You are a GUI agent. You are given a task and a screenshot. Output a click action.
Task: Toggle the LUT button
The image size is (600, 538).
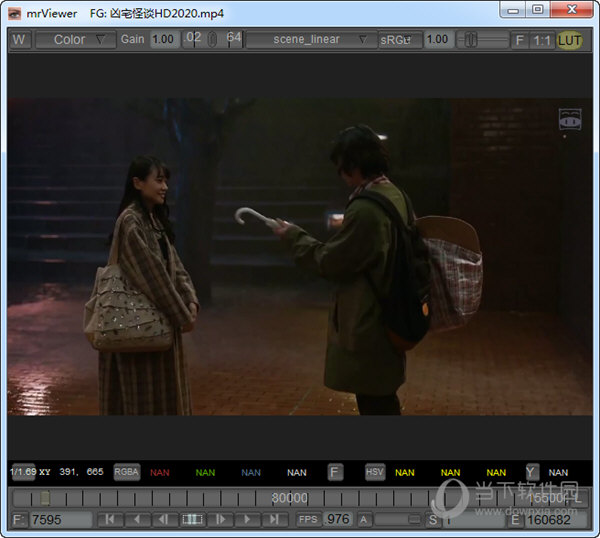[x=569, y=40]
